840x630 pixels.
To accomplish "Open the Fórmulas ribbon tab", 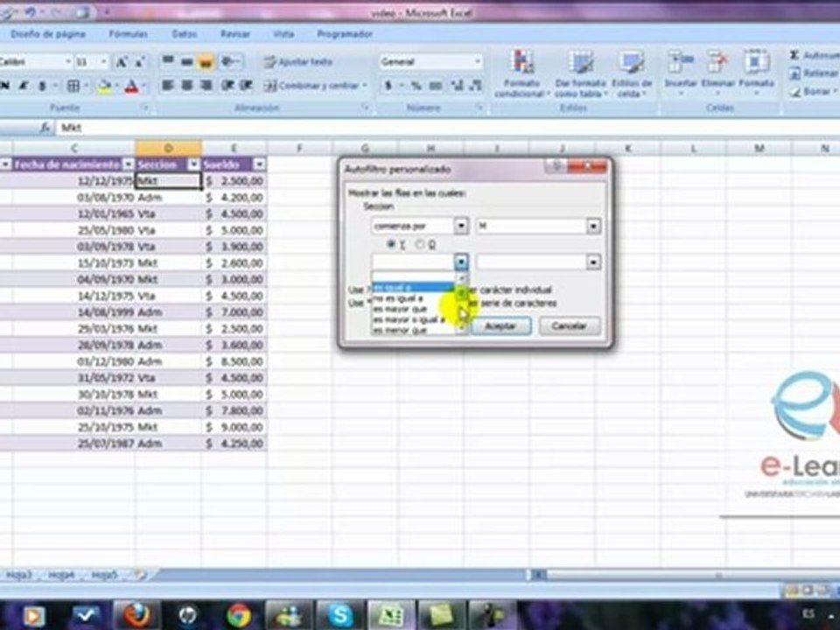I will point(129,34).
